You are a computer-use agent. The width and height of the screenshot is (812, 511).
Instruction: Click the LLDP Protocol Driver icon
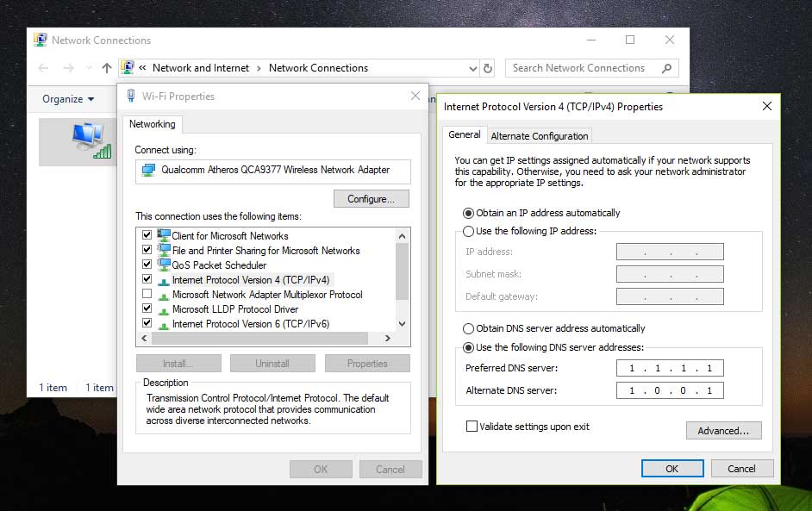(x=164, y=310)
